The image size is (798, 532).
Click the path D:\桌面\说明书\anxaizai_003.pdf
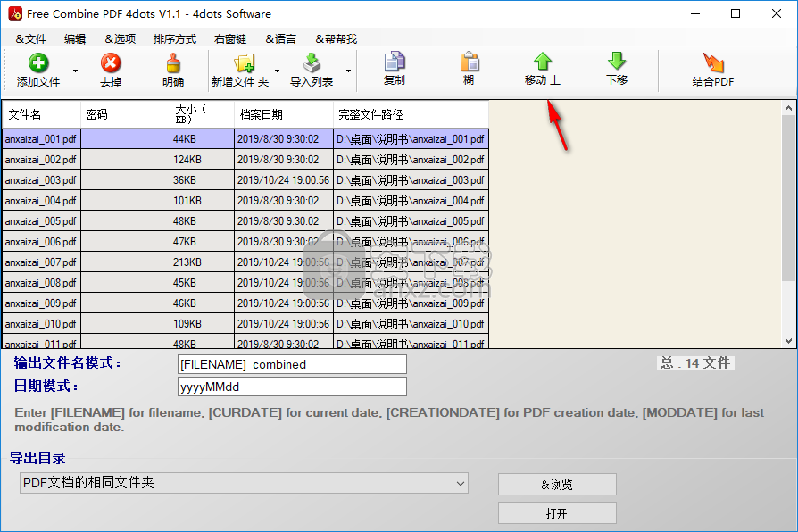(411, 180)
